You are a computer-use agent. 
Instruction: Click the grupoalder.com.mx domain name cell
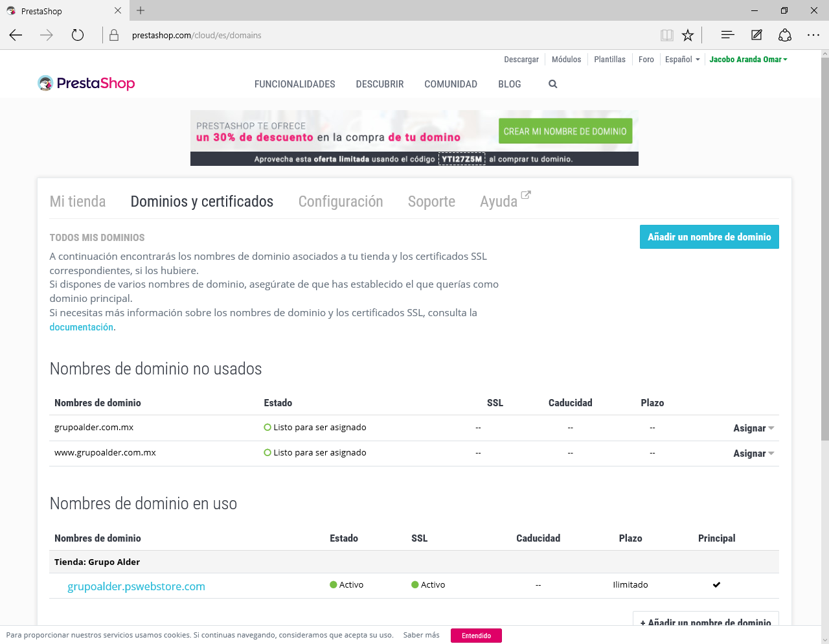point(94,427)
